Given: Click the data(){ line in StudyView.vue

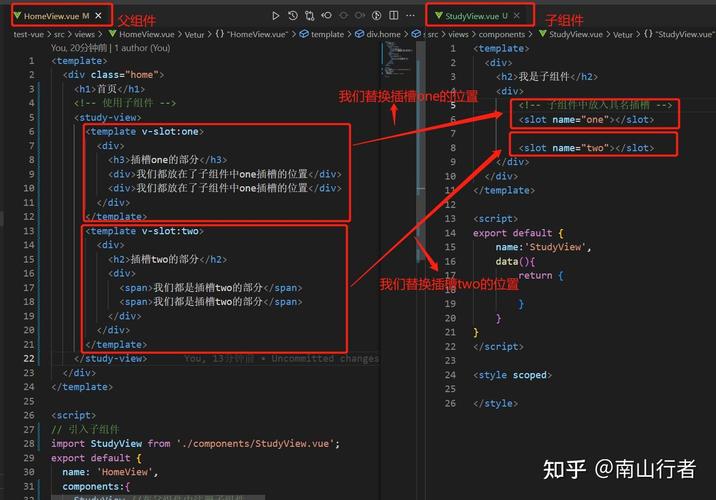Looking at the screenshot, I should click(x=515, y=262).
